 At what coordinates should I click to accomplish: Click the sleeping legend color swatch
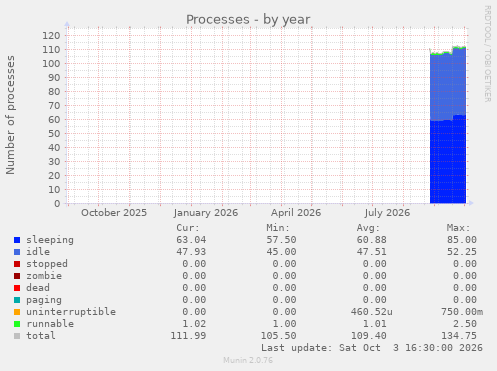click(x=17, y=240)
